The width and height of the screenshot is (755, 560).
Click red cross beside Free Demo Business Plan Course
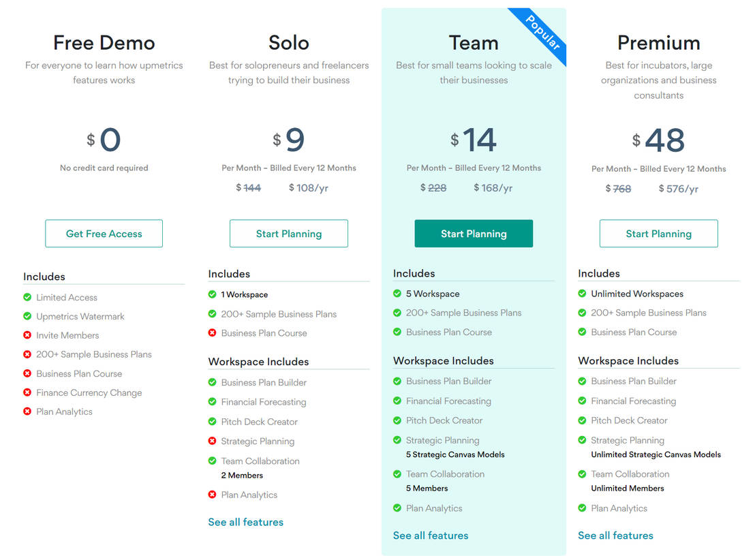tap(27, 373)
